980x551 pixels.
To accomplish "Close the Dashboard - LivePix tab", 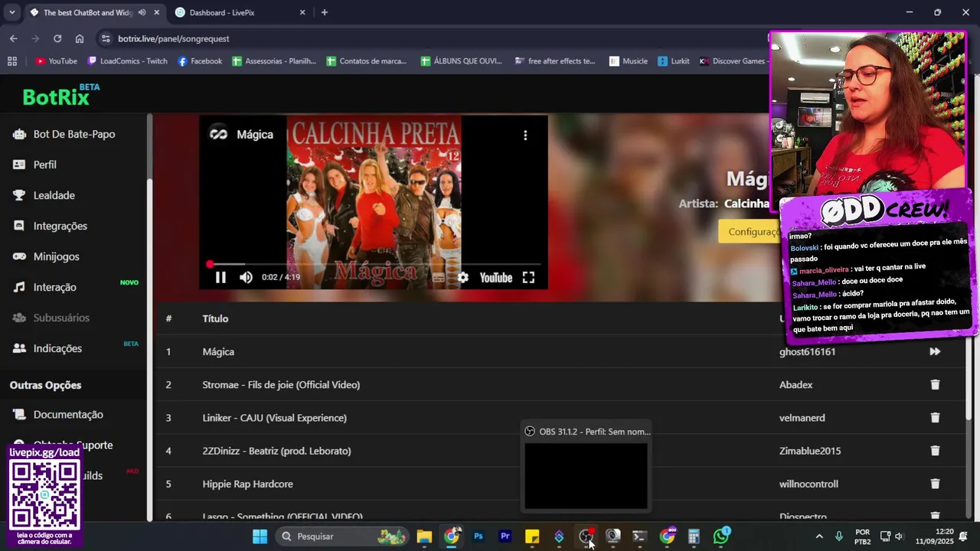I will tap(302, 12).
